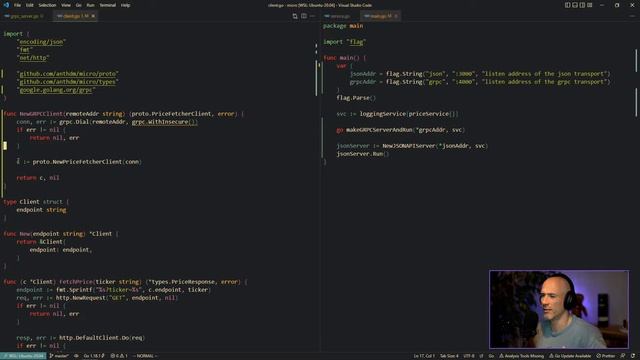Click the VS Code logo icon
The image size is (640, 360).
pyautogui.click(x=6, y=5)
